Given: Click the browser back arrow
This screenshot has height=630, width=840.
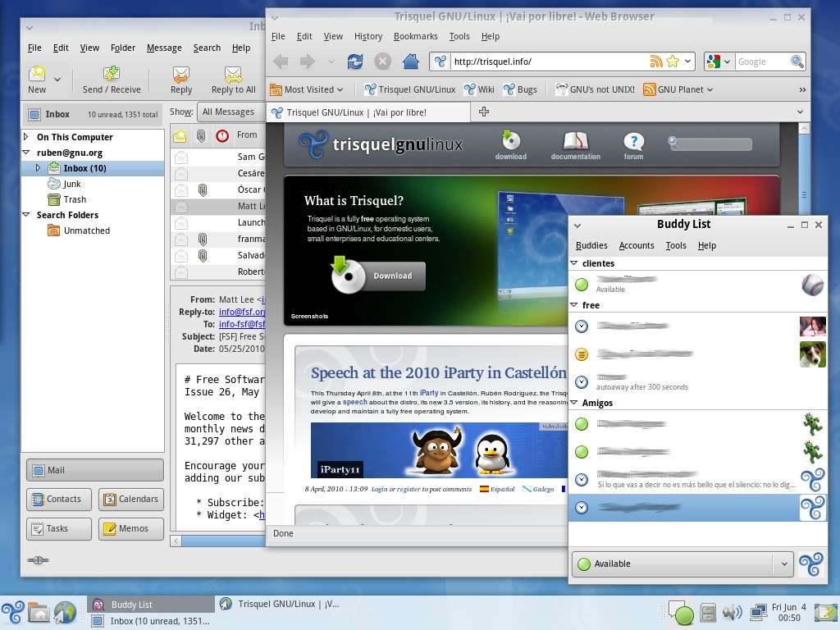Looking at the screenshot, I should (281, 62).
